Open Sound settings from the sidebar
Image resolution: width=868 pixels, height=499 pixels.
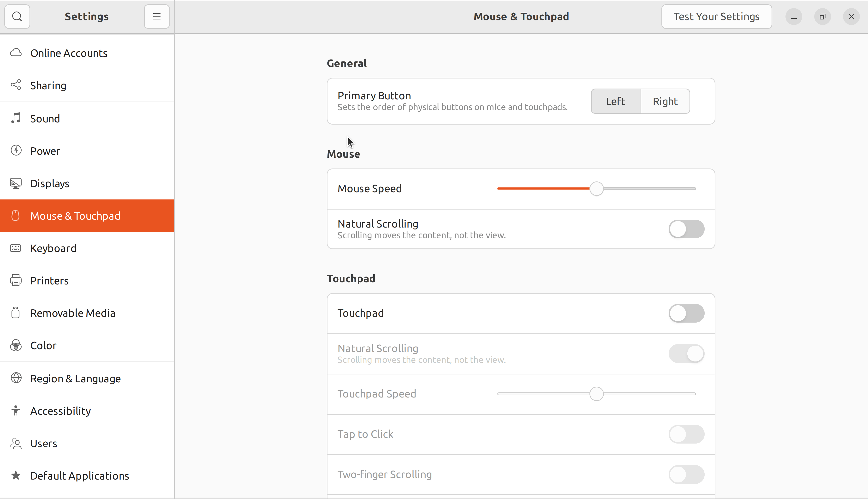coord(45,118)
